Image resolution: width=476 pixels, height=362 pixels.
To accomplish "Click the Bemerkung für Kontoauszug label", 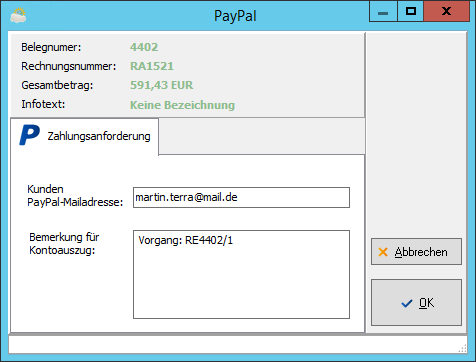I will [64, 244].
